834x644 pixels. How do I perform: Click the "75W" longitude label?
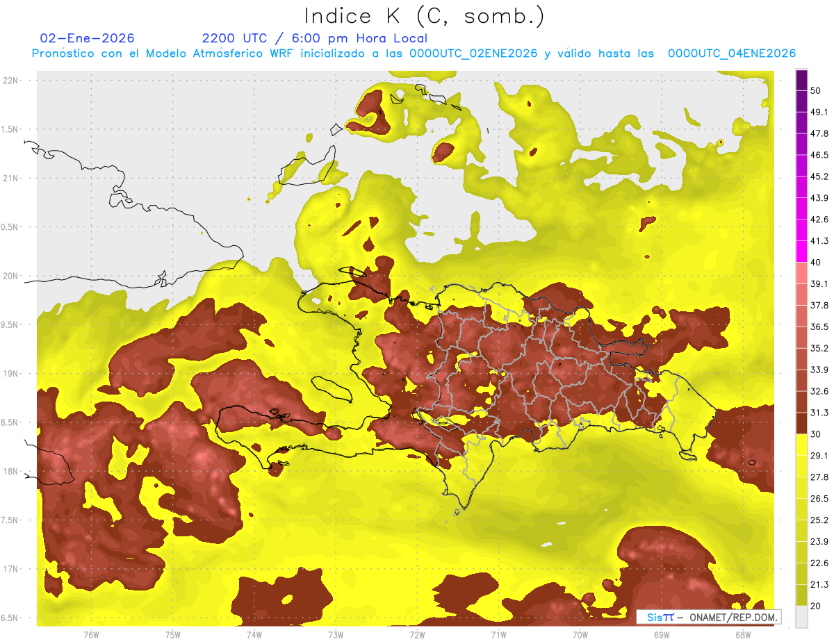point(172,634)
